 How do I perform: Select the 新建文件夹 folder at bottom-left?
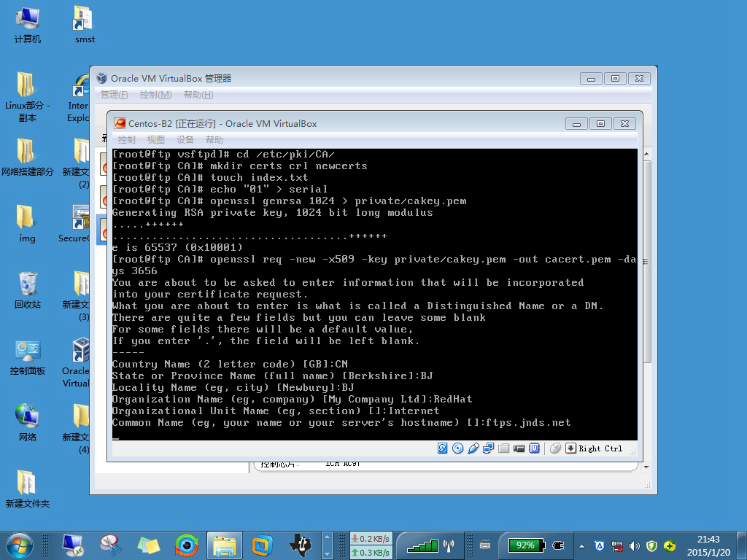[x=27, y=489]
